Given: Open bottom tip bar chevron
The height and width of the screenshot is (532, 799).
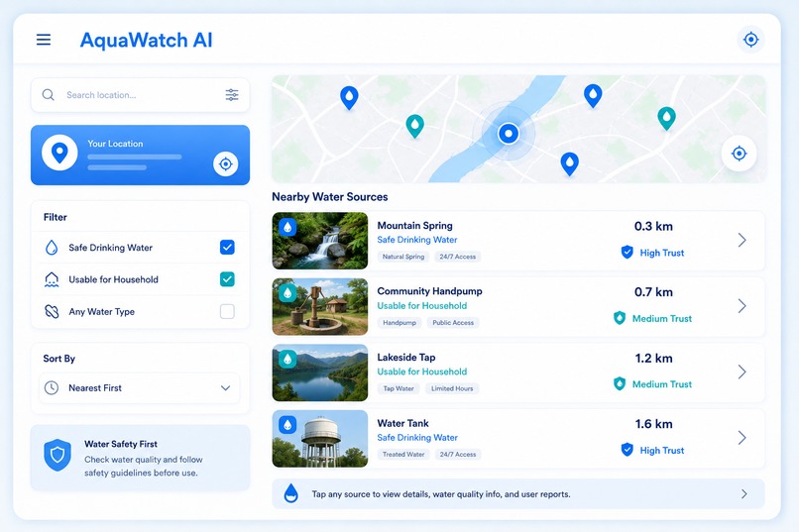Looking at the screenshot, I should [744, 493].
